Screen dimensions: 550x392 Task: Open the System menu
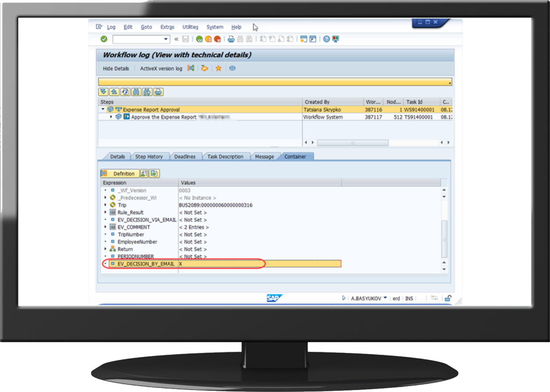215,27
